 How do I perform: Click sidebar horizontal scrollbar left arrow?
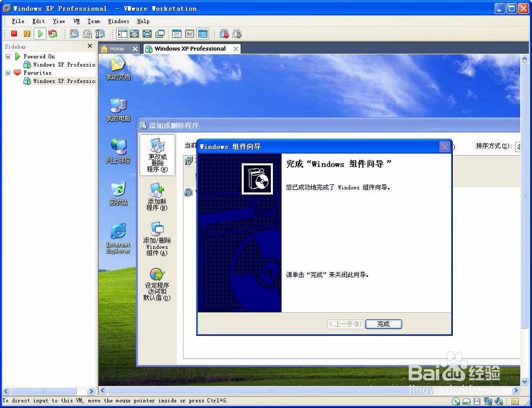pyautogui.click(x=6, y=391)
